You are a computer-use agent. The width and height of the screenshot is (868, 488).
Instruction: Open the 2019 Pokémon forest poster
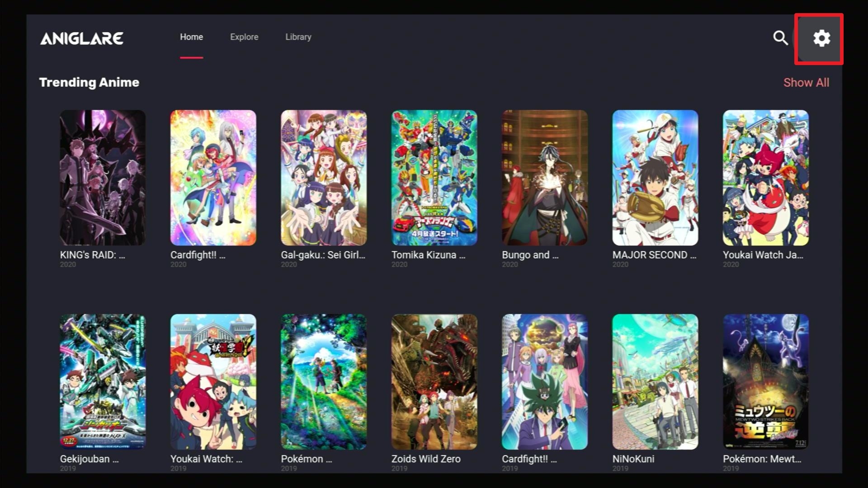[324, 382]
